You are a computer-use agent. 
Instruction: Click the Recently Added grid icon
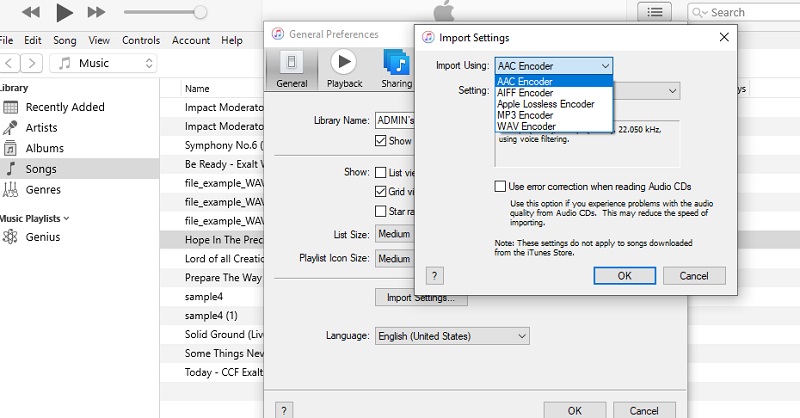10,107
